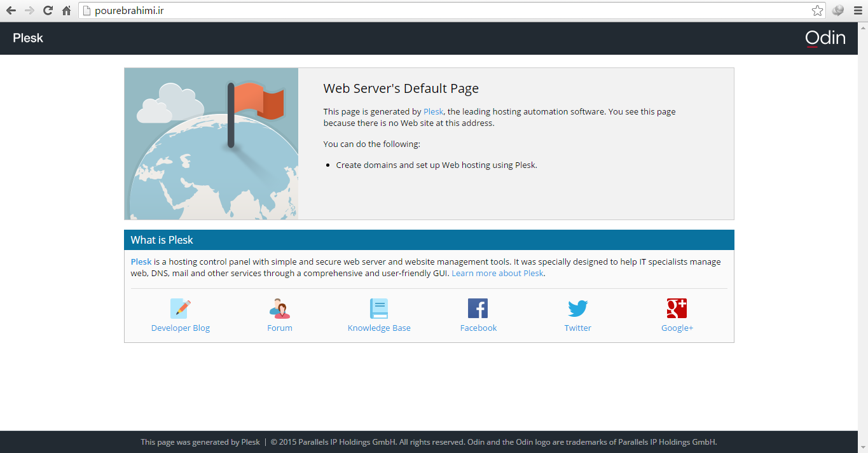Click the What is Plesk section header
Image resolution: width=868 pixels, height=453 pixels.
429,240
